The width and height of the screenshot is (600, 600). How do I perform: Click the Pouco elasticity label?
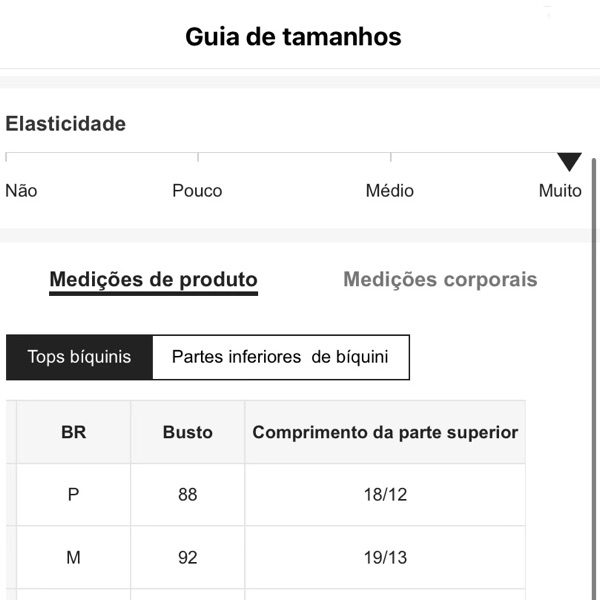(x=197, y=191)
